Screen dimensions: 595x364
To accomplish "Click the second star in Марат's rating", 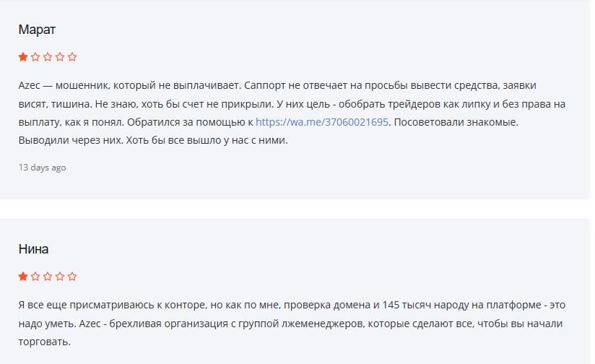I will [35, 57].
